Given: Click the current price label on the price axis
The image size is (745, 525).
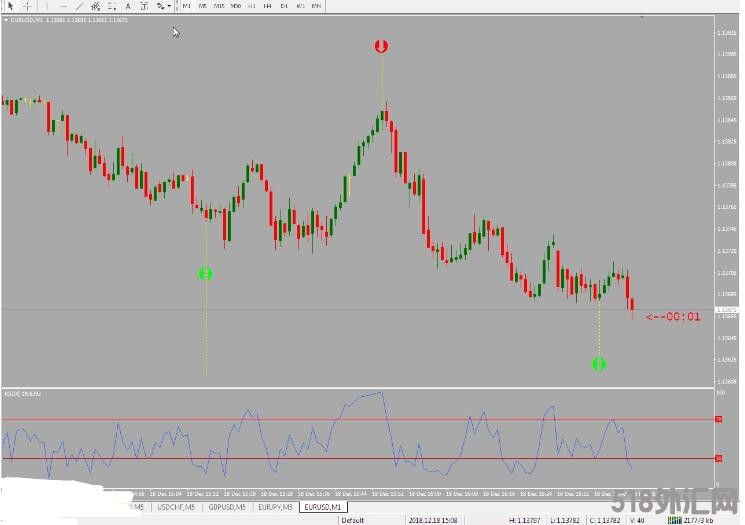Looking at the screenshot, I should [727, 310].
